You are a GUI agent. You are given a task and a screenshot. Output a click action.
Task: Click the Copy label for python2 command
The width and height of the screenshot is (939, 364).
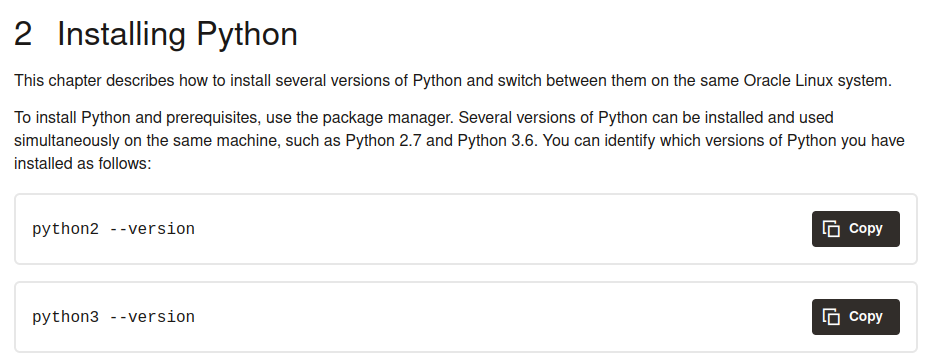coord(865,229)
